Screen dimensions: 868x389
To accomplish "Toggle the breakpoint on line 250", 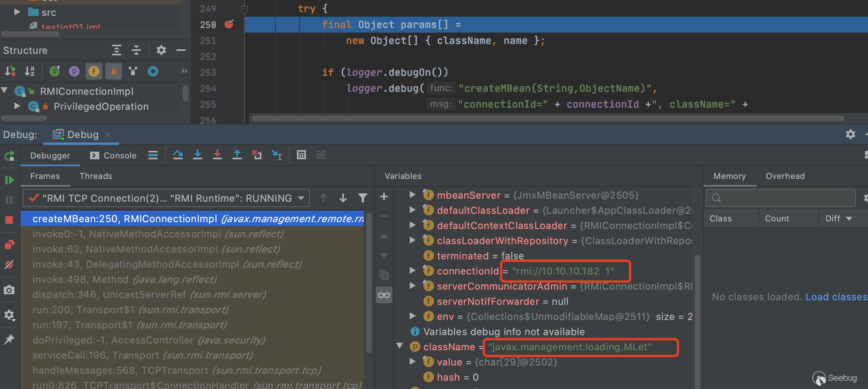I will 229,25.
